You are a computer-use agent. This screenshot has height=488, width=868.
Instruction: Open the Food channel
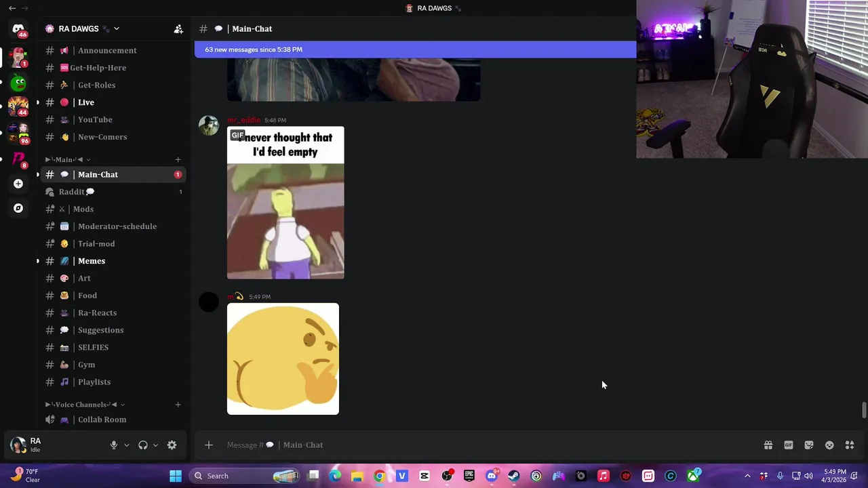113,296
